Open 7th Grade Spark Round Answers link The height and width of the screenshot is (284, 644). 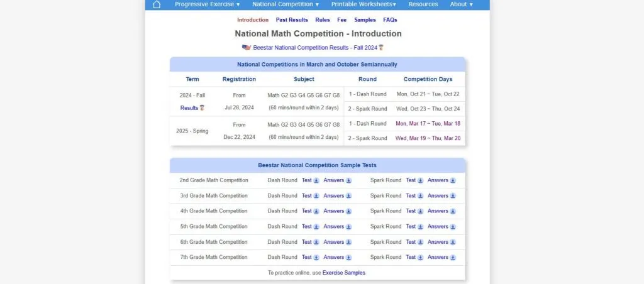[x=438, y=258]
